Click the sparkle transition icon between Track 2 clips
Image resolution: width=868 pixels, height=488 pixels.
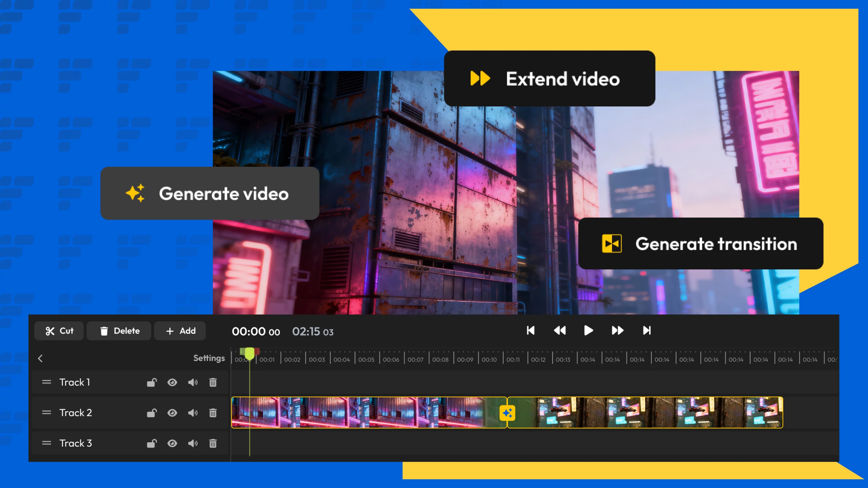(507, 412)
